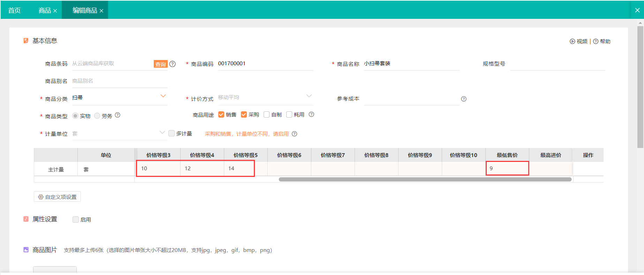This screenshot has width=644, height=275.
Task: Click the 商品别名 input field
Action: click(120, 81)
